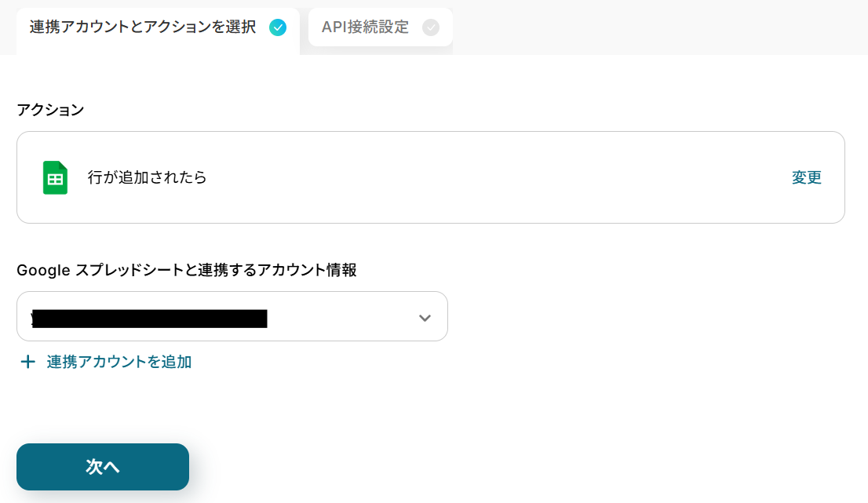Screen dimensions: 868x503
Task: Click the API接続設定 tab label text
Action: coord(365,27)
